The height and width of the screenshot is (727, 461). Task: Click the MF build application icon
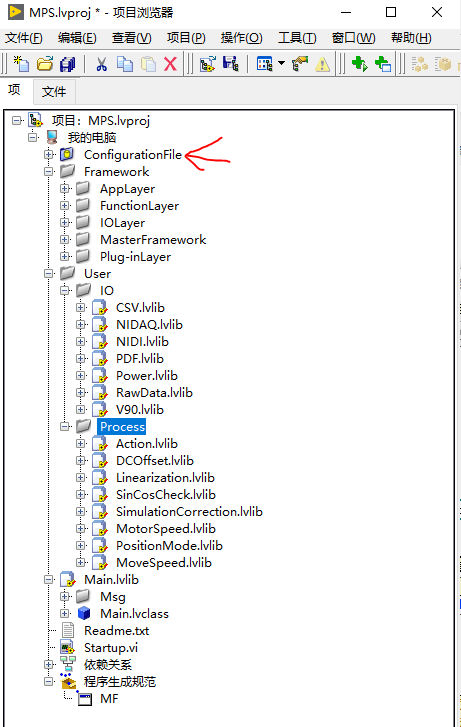tap(84, 699)
